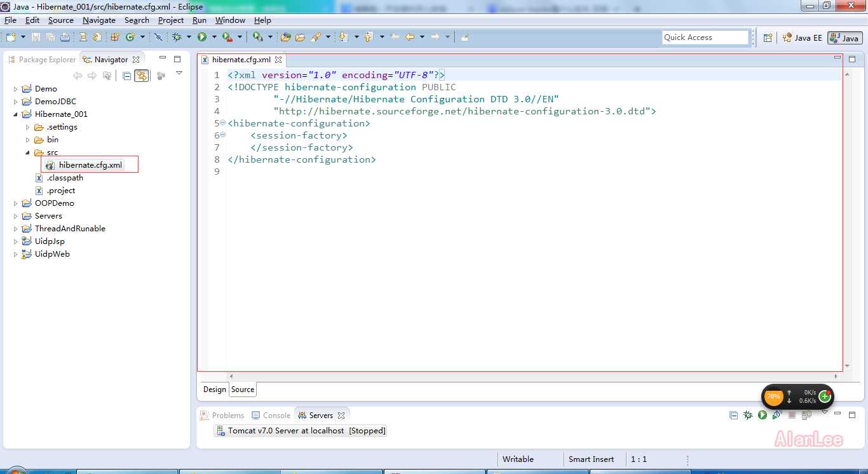Click the Open Type icon in toolbar

click(x=285, y=37)
